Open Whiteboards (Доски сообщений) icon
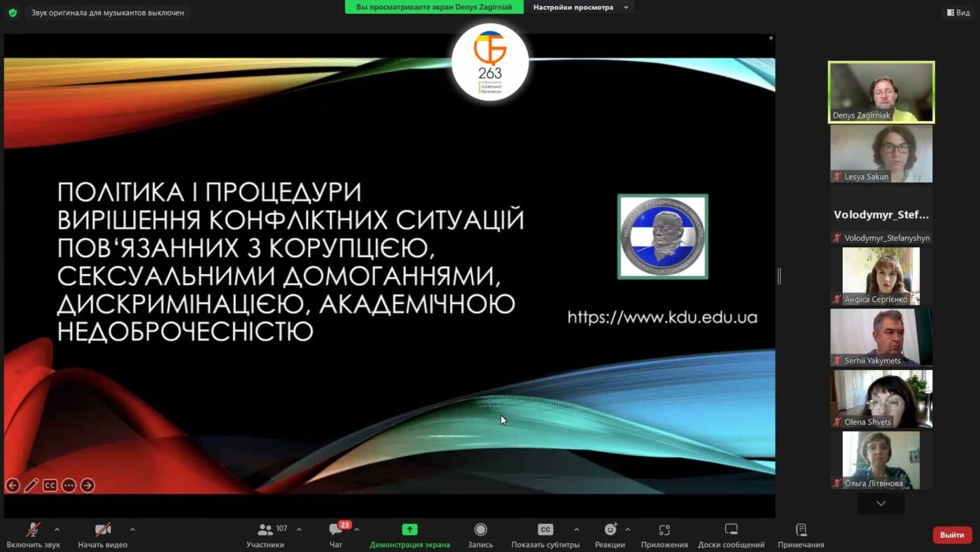Image resolution: width=980 pixels, height=552 pixels. click(x=731, y=530)
